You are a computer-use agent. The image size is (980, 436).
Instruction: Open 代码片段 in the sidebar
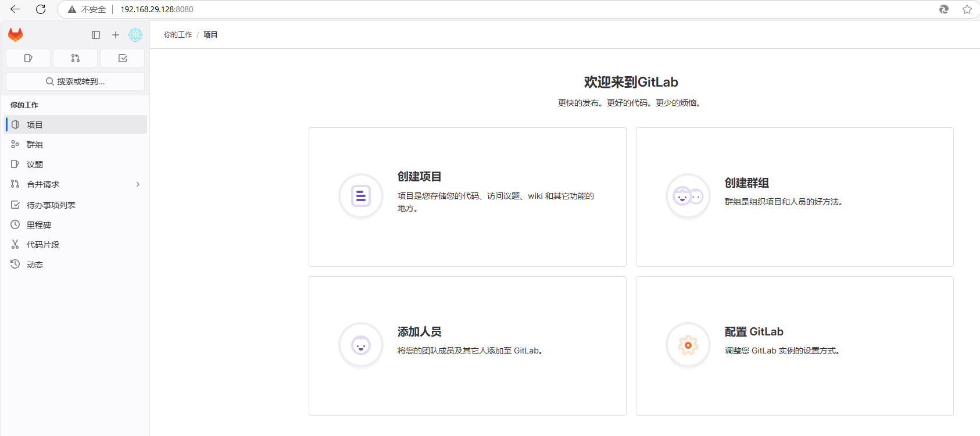pos(76,245)
